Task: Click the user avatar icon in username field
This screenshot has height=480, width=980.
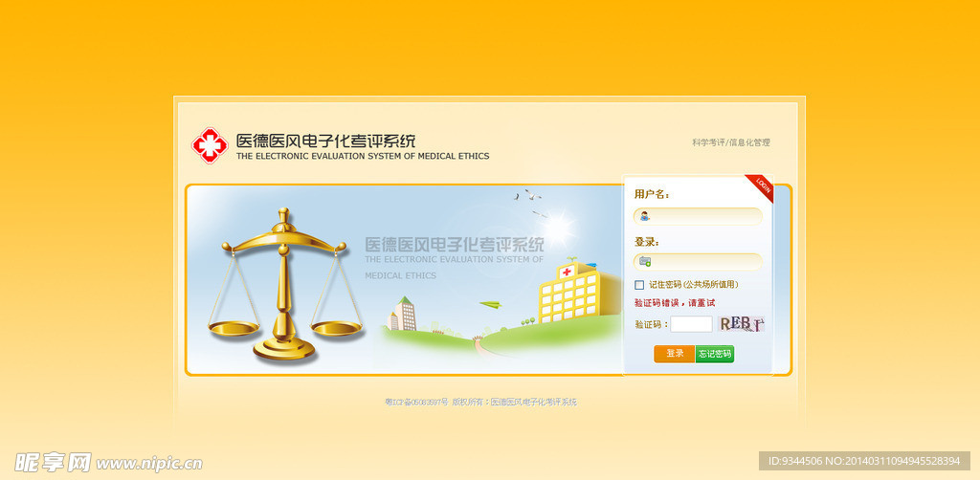Action: click(x=644, y=217)
